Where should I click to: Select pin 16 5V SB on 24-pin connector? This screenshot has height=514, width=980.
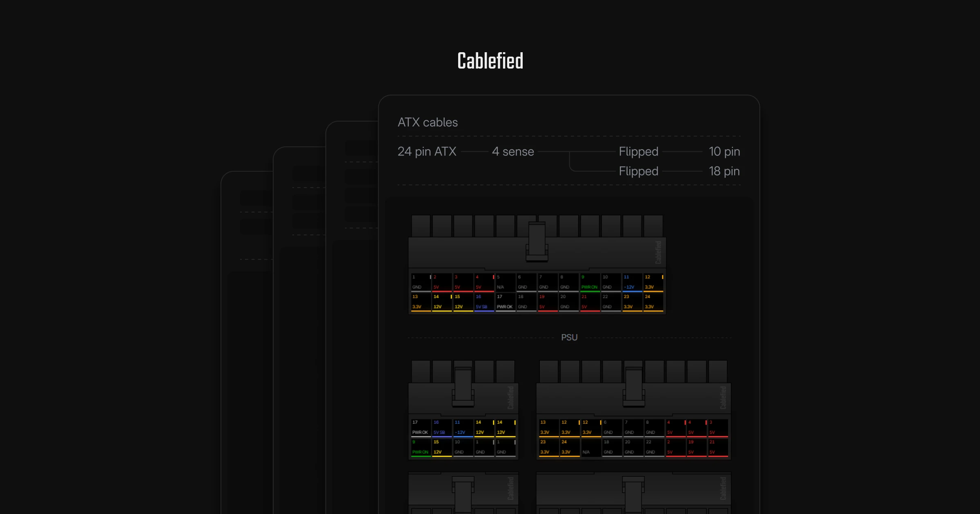click(484, 302)
